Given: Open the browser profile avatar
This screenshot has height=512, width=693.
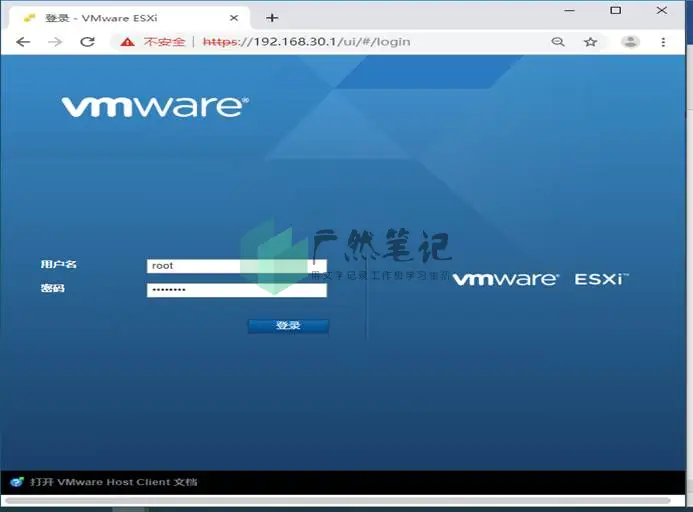Looking at the screenshot, I should click(630, 42).
